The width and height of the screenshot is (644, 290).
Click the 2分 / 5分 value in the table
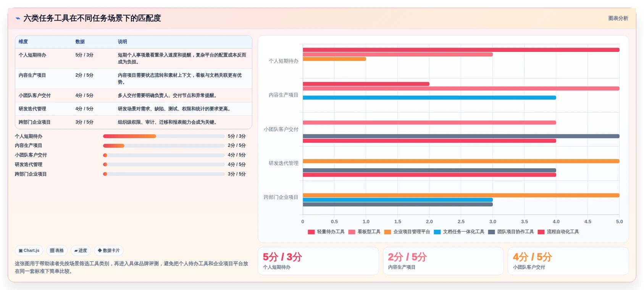pos(84,75)
